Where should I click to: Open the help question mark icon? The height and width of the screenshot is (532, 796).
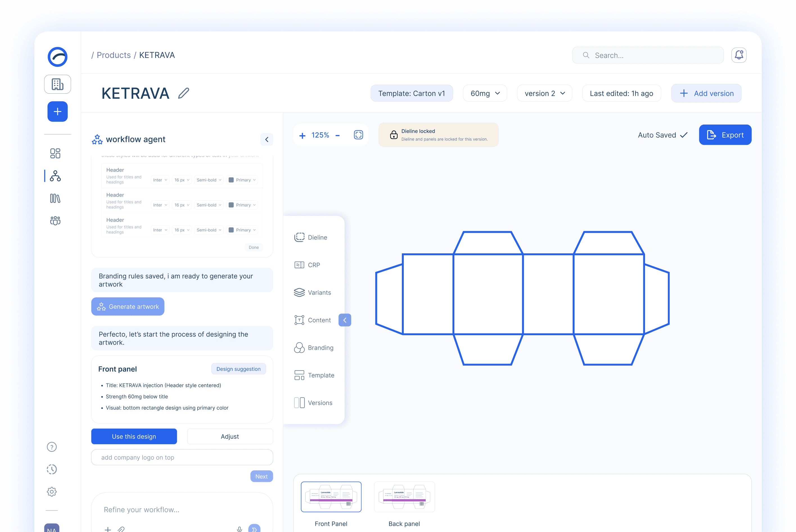pos(51,447)
